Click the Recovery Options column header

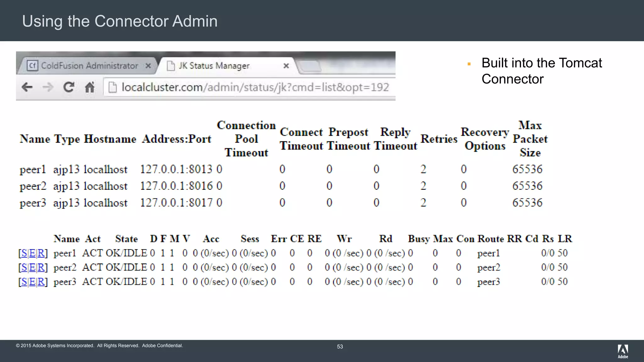click(485, 139)
